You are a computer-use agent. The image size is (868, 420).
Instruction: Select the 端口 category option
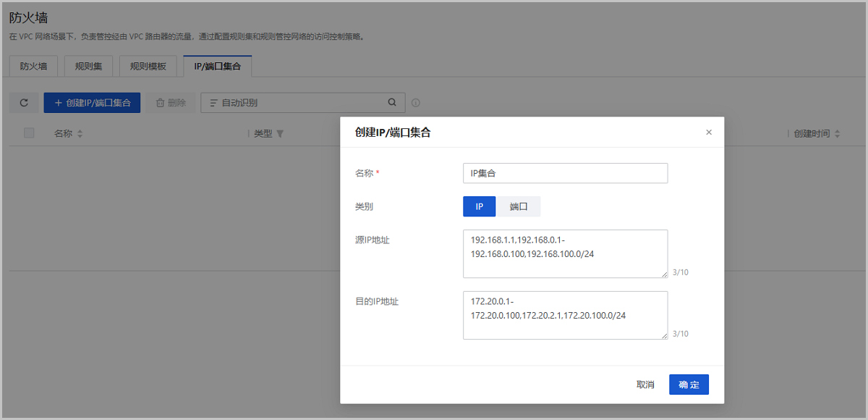point(519,206)
